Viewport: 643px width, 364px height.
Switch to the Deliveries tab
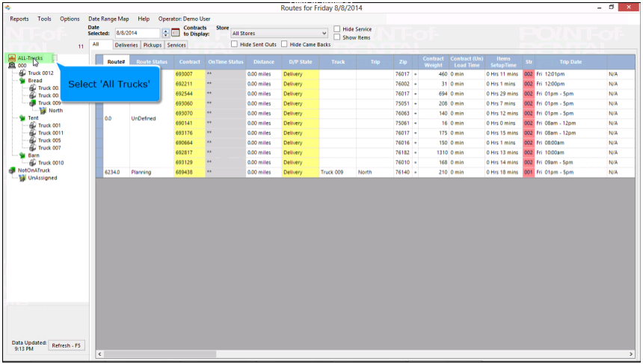[126, 45]
